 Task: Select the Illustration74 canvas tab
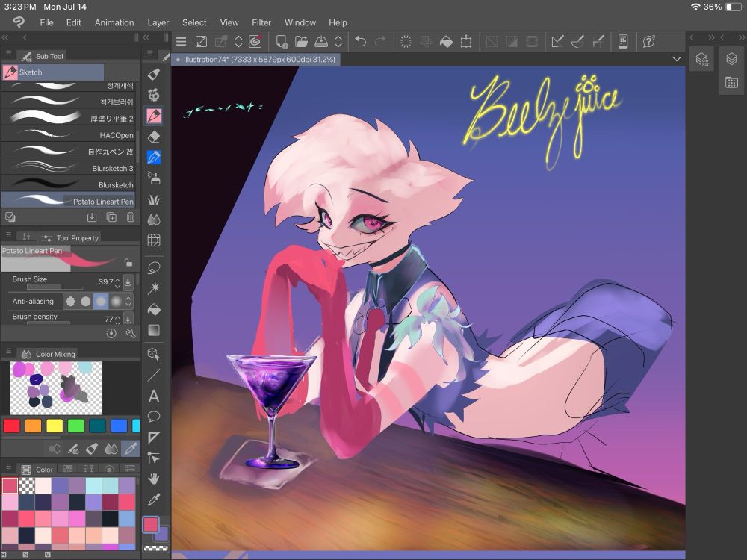(255, 60)
